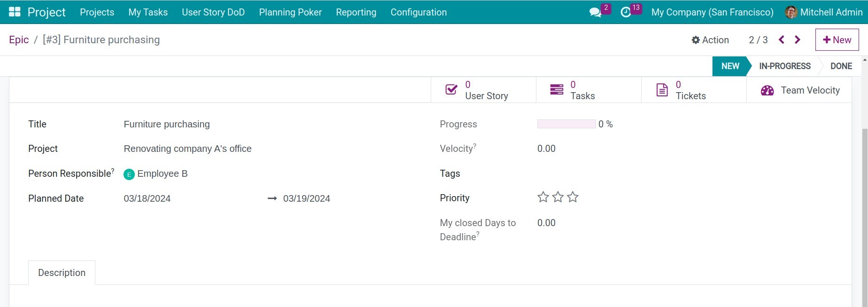Open the company switcher My Company (San Francisco)

pyautogui.click(x=712, y=12)
